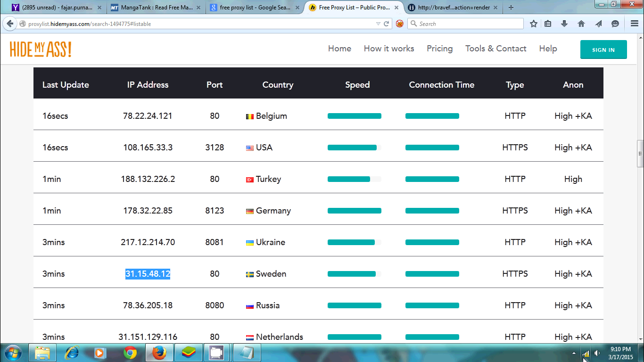Click the USA row Speed bar

coord(355,148)
